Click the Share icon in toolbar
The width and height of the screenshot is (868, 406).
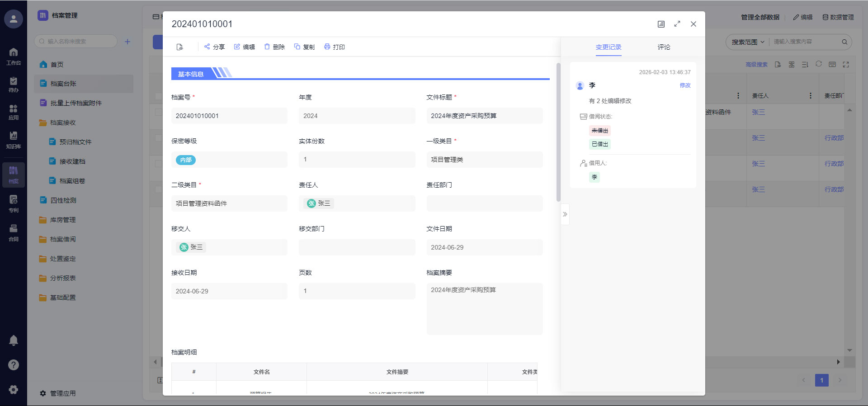[207, 47]
